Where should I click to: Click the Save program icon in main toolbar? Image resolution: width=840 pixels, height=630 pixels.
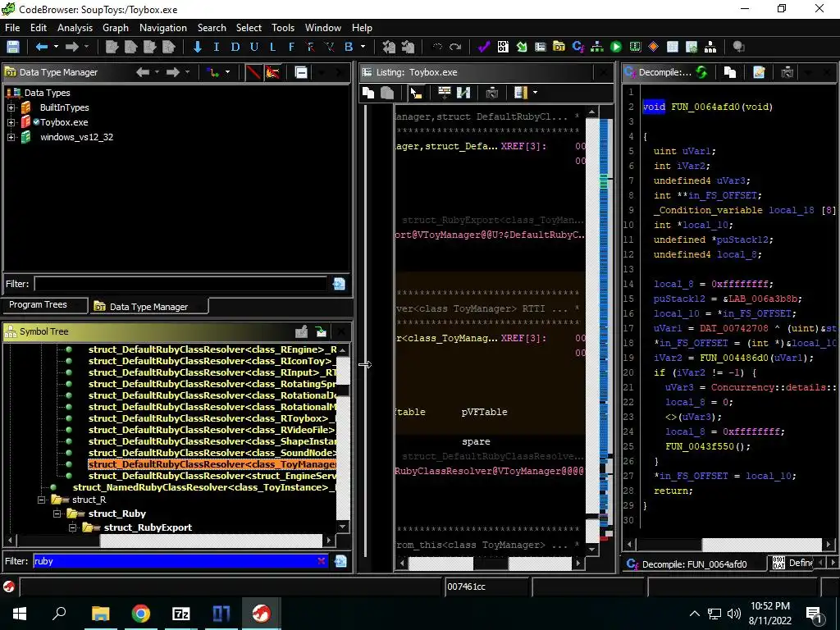(x=13, y=47)
